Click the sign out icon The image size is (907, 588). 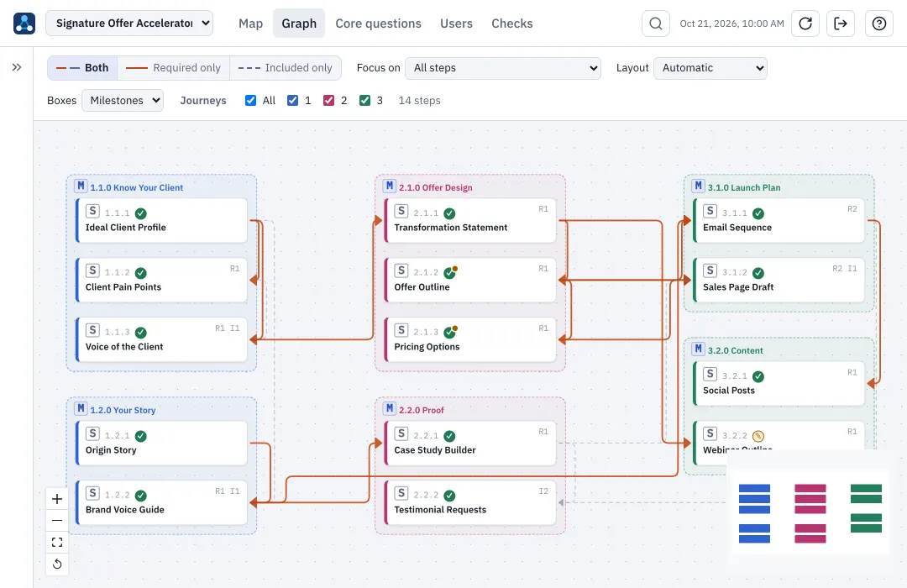click(841, 24)
